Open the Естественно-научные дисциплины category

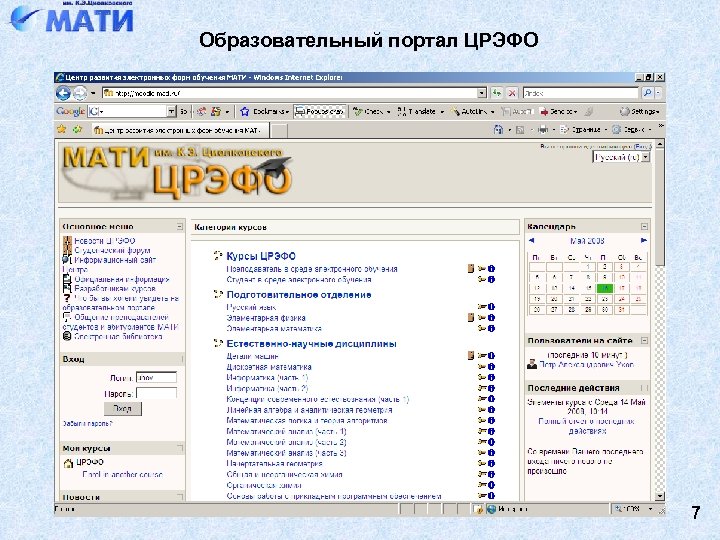(311, 344)
